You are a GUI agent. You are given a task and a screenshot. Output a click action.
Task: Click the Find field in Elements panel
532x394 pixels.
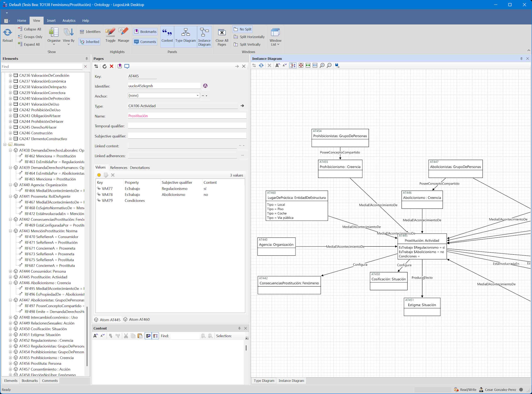(42, 66)
